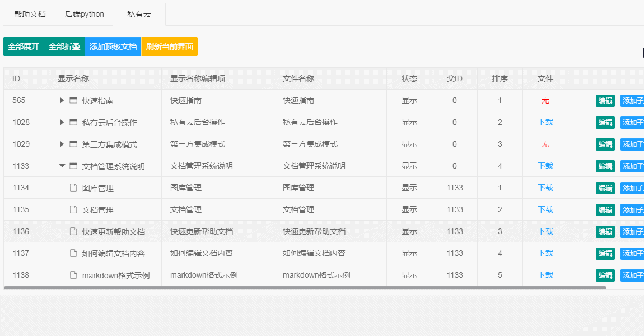Expand the 私有云后台操作 tree node

tap(62, 122)
